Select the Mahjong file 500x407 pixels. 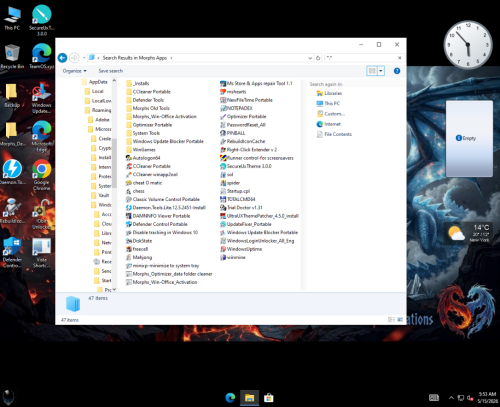(x=139, y=257)
